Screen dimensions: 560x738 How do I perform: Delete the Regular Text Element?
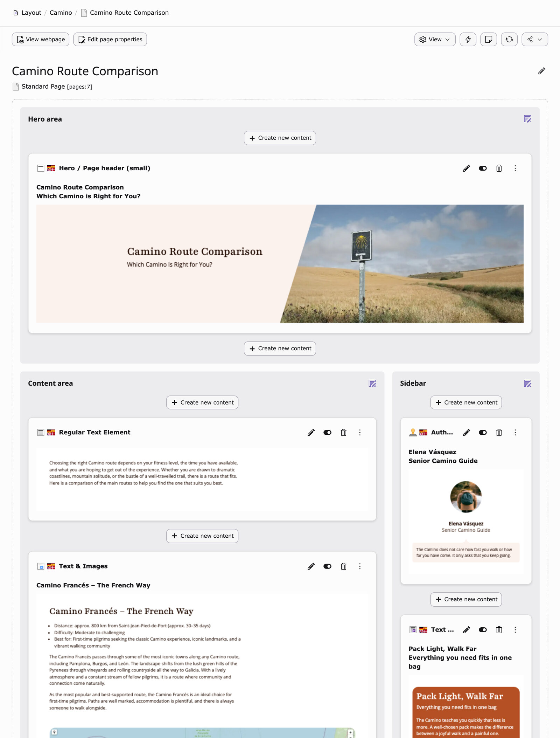click(x=343, y=433)
